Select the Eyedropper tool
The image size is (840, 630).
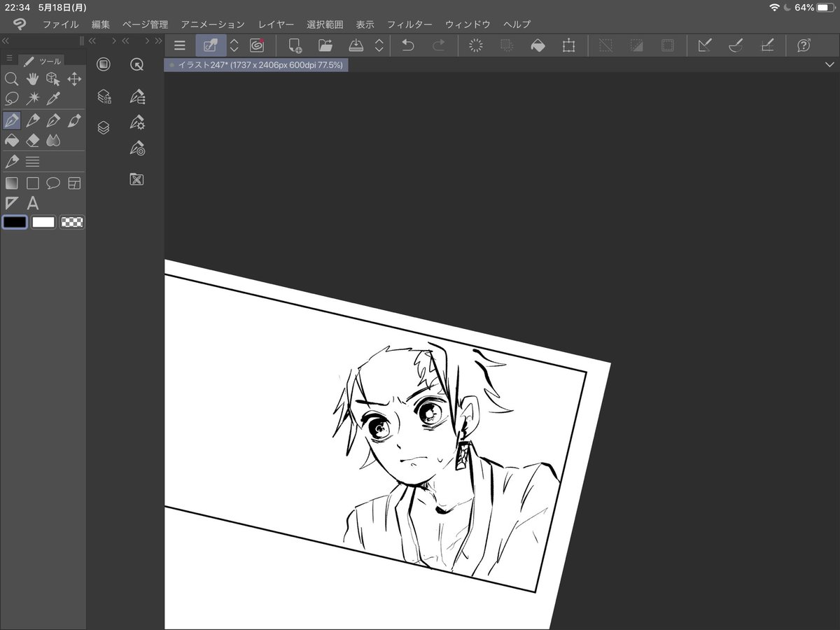click(x=53, y=99)
